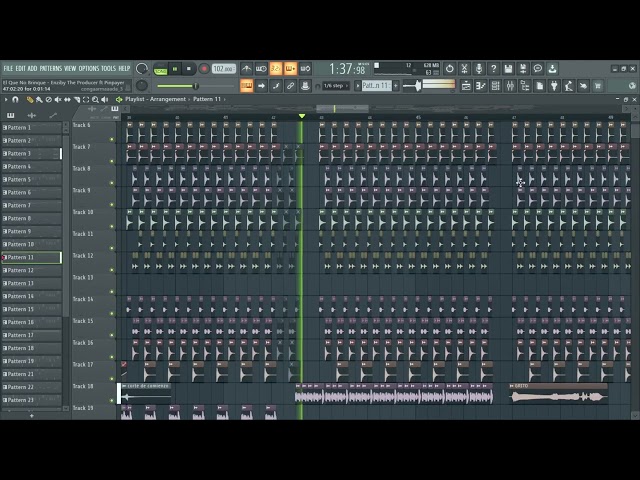Select Pattern 11 in the picker list
Viewport: 640px width, 480px height.
click(31, 258)
